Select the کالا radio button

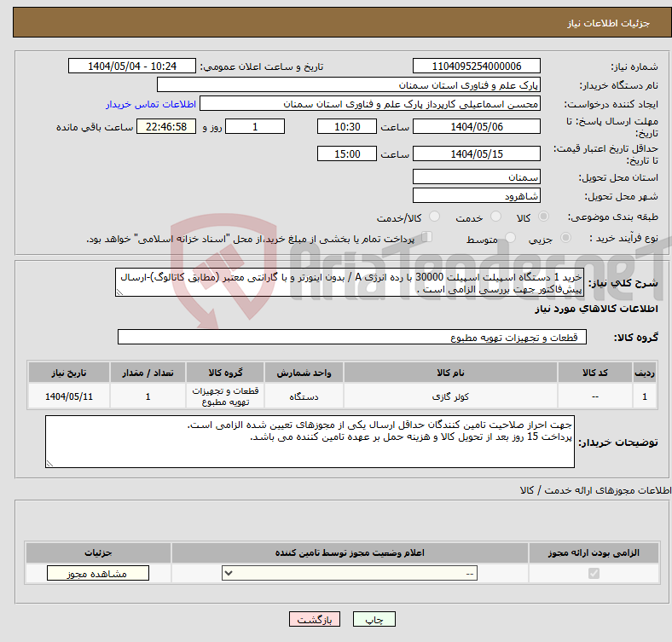543,217
